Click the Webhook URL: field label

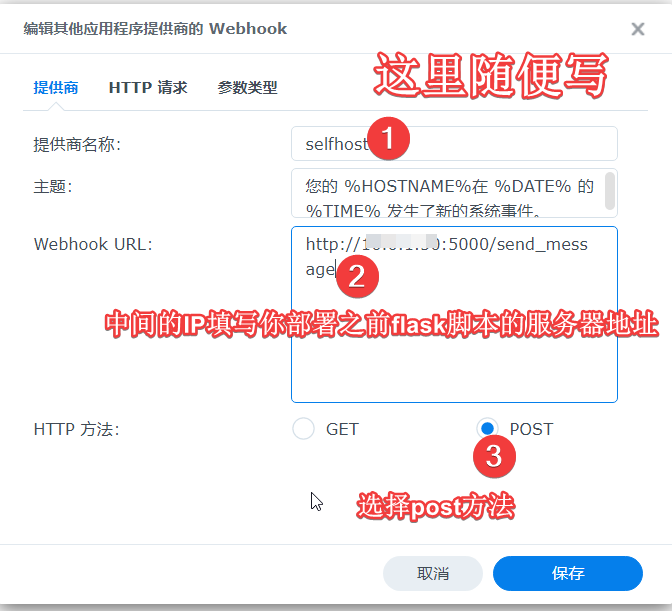tap(93, 244)
